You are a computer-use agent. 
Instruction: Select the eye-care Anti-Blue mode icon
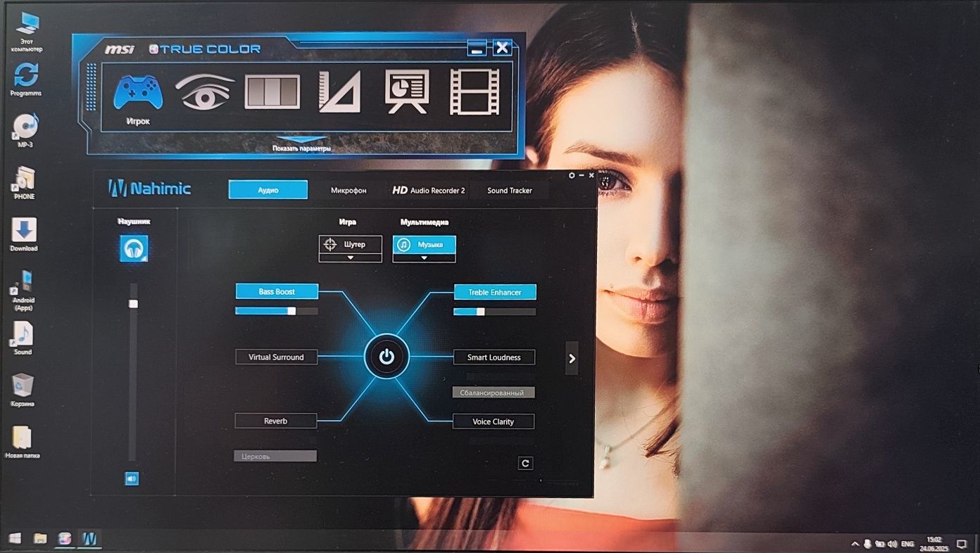click(204, 92)
